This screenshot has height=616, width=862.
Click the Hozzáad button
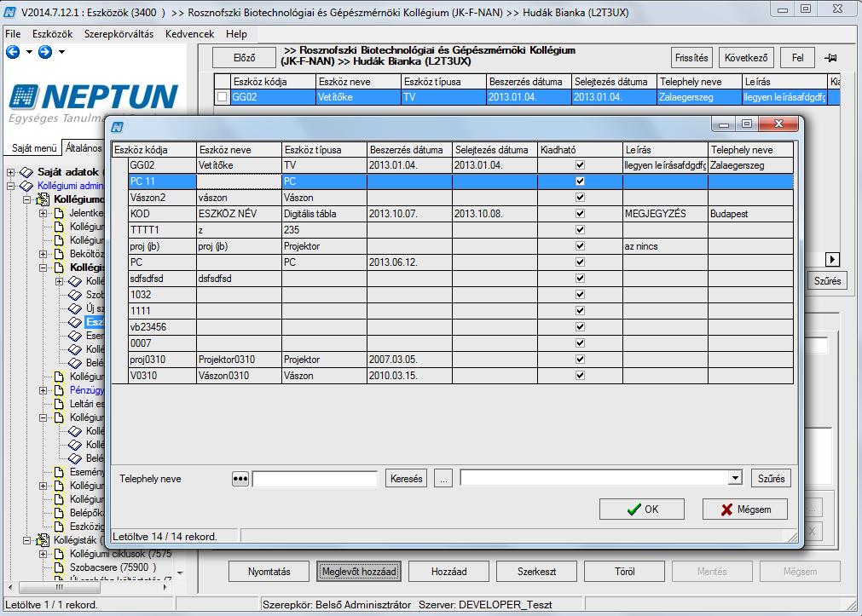[x=448, y=572]
